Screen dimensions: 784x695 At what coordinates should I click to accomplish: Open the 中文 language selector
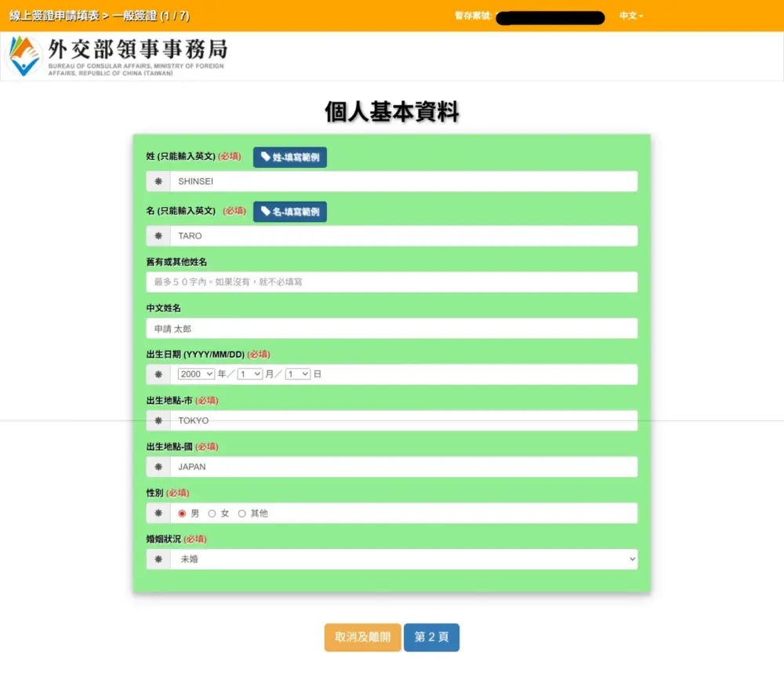pos(631,15)
